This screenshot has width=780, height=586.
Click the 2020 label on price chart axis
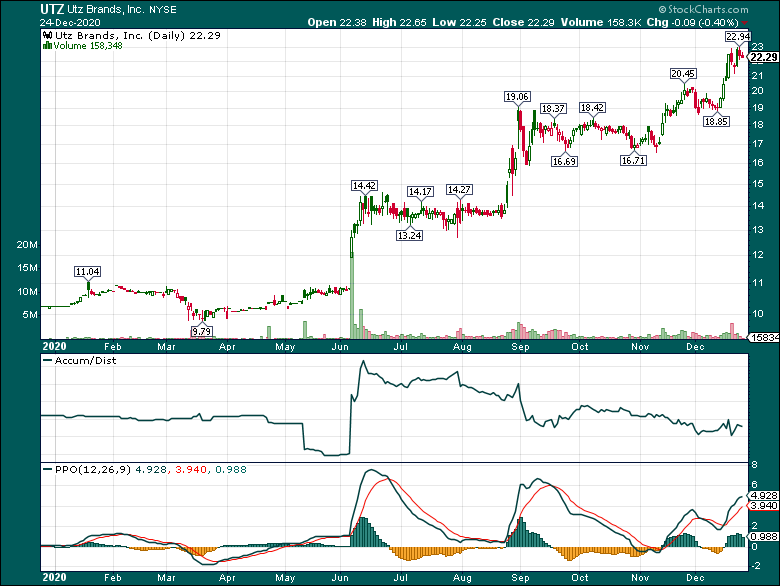coord(54,346)
